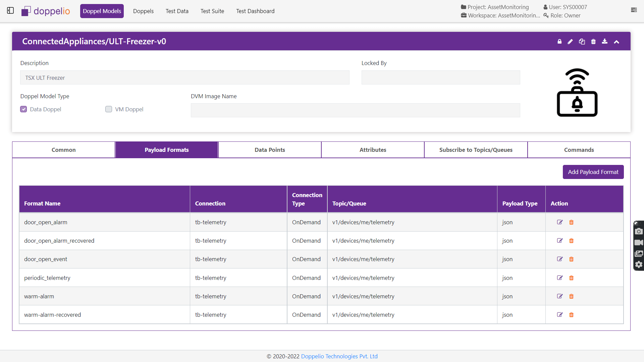Screen dimensions: 644x362
Task: Open Doppelio Technologies Pvt. Ltd link
Action: (339, 356)
